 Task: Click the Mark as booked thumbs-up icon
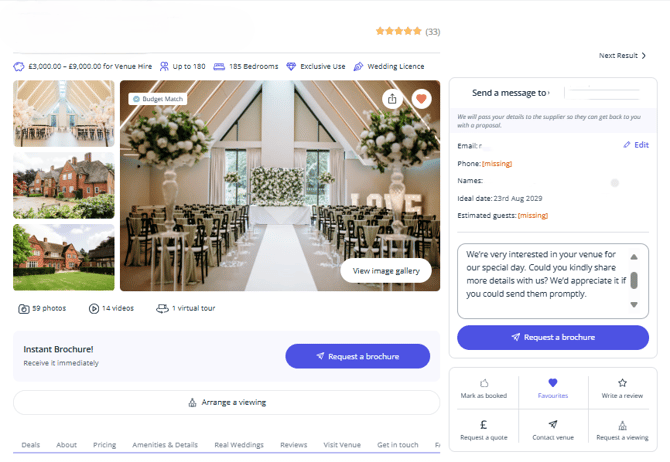pyautogui.click(x=484, y=383)
